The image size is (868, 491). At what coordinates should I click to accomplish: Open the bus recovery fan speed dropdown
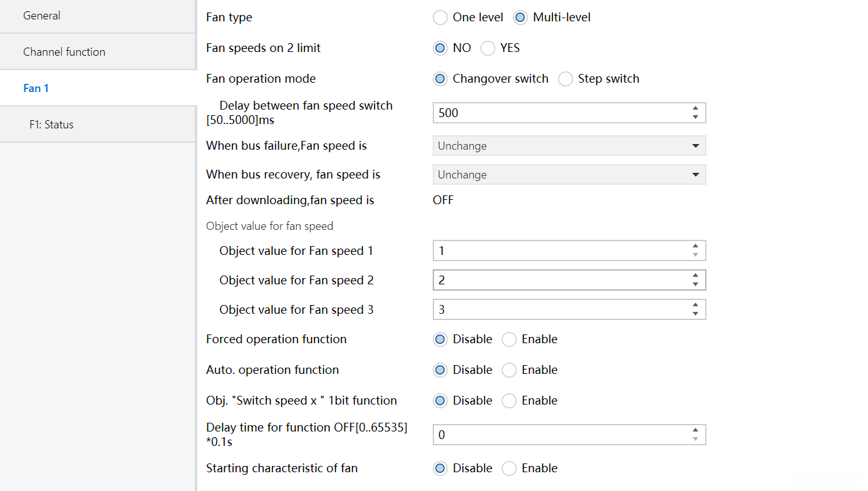tap(569, 175)
